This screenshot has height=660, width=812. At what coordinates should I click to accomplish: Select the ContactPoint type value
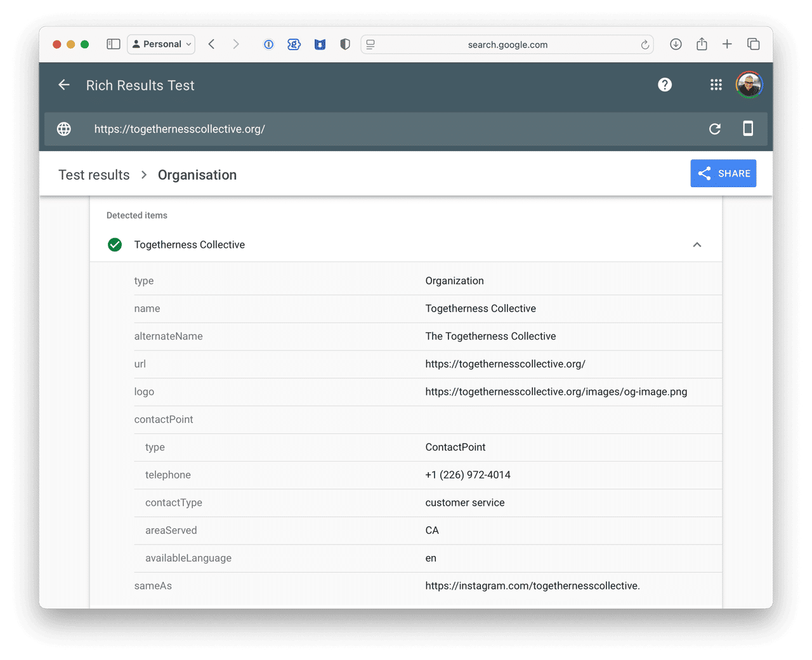pyautogui.click(x=455, y=447)
